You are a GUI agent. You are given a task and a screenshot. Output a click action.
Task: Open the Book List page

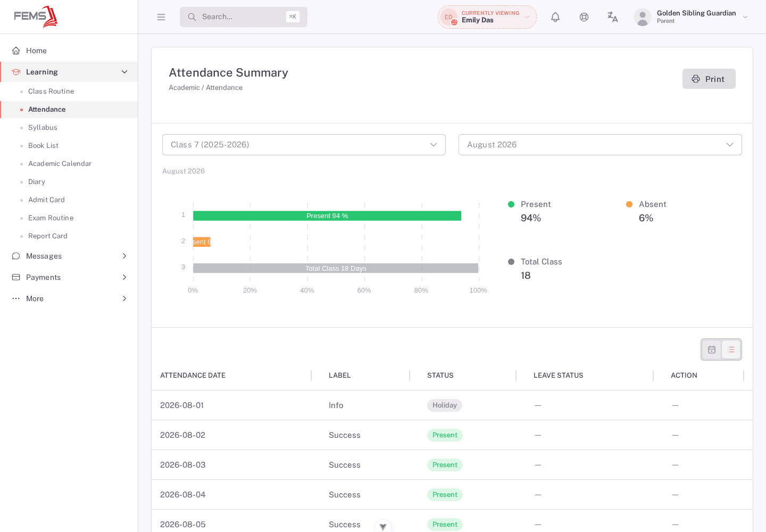43,146
